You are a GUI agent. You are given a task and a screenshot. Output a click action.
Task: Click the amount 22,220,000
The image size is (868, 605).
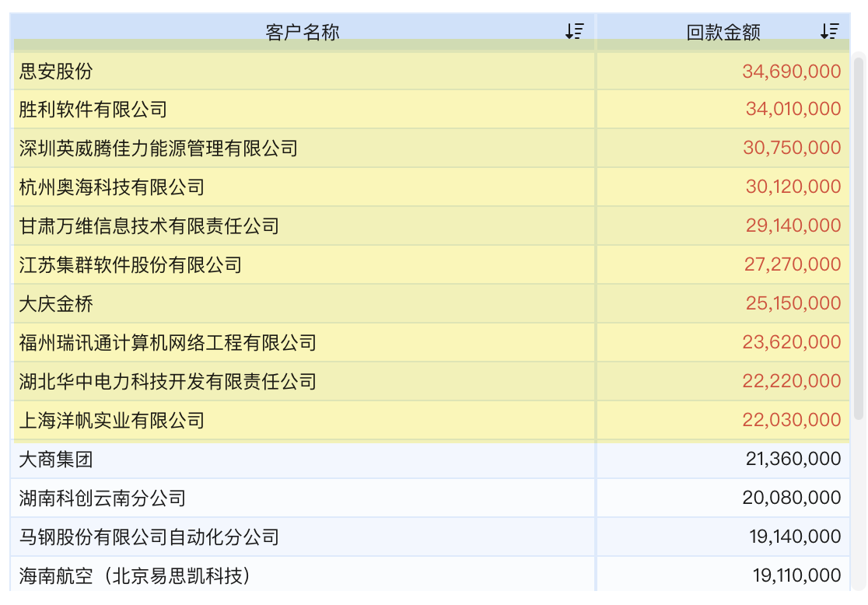792,380
